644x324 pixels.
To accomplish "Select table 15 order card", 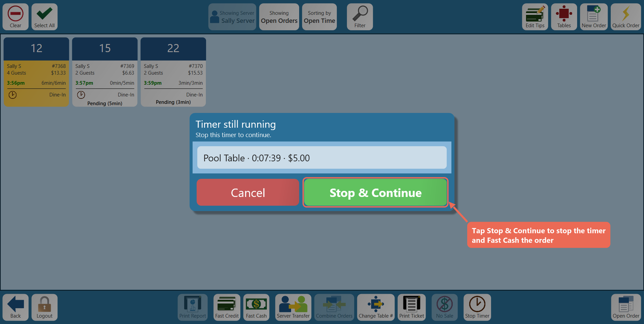I will [105, 72].
